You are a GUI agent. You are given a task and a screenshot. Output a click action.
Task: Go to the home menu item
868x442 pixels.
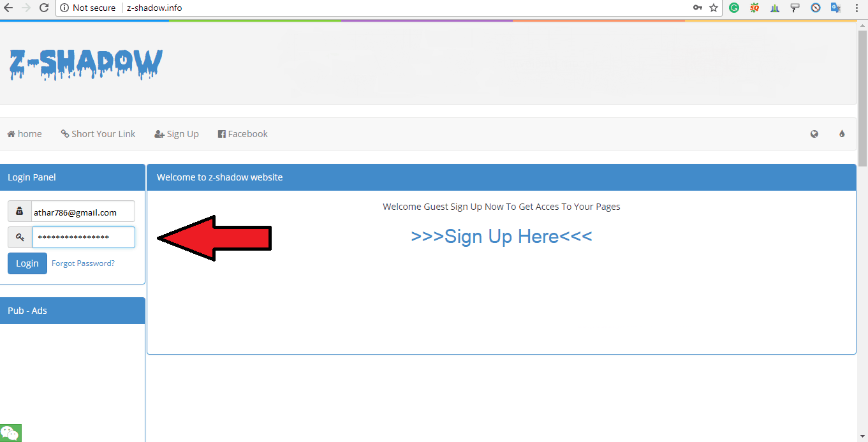(24, 134)
